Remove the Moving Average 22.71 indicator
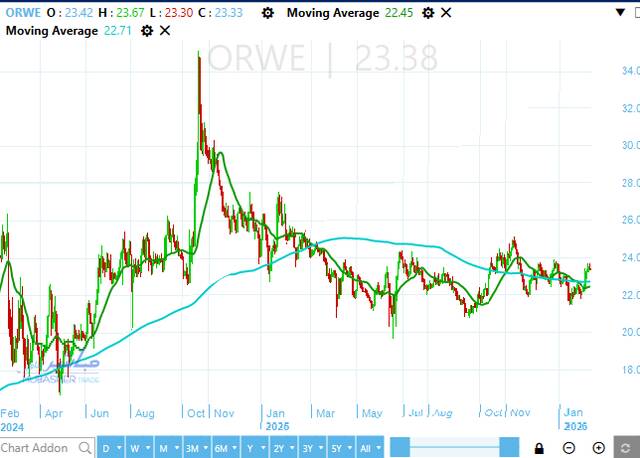The image size is (640, 458). click(165, 31)
